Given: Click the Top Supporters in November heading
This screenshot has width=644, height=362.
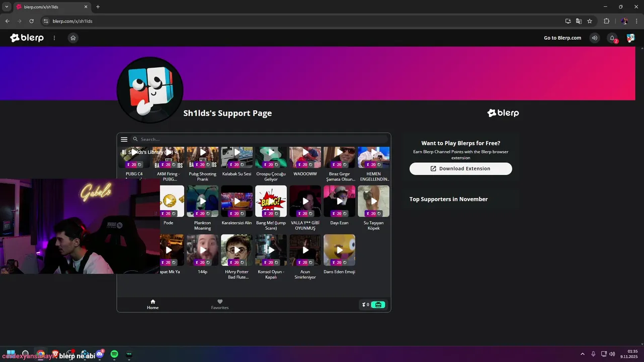Looking at the screenshot, I should [448, 199].
